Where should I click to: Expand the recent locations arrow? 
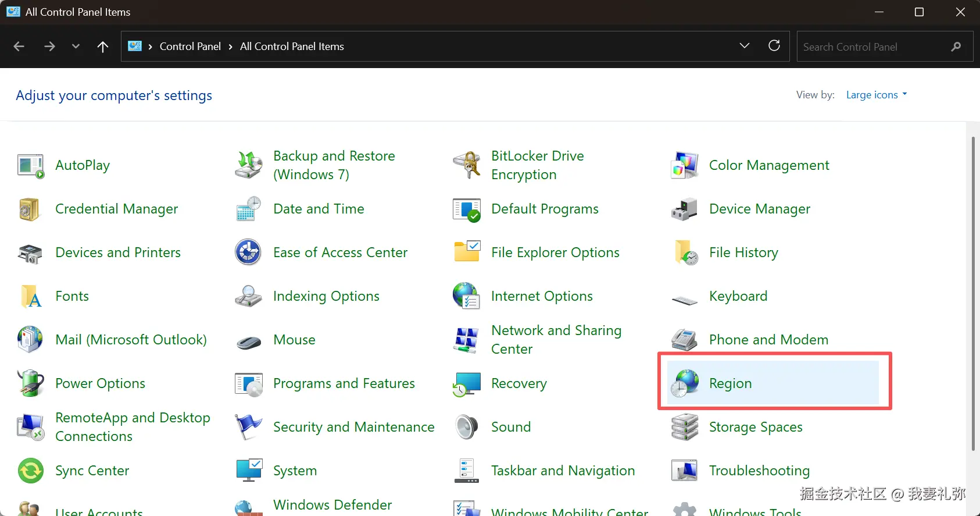coord(76,47)
